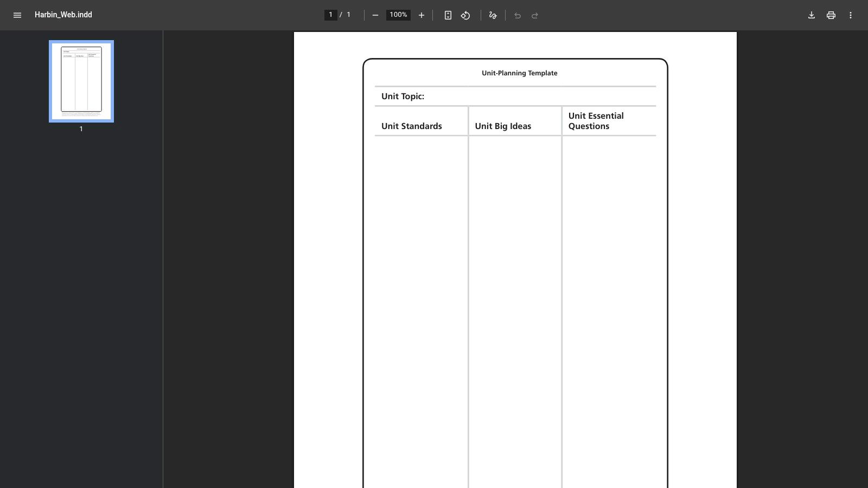Rotate the page counterclockwise
The height and width of the screenshot is (488, 868).
[x=465, y=15]
